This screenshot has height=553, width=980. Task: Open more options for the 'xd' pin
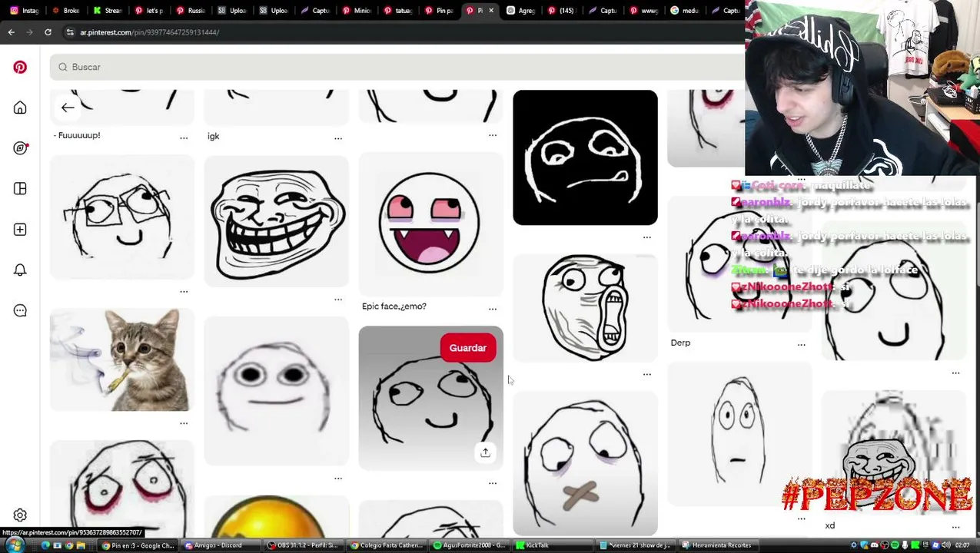pos(955,527)
